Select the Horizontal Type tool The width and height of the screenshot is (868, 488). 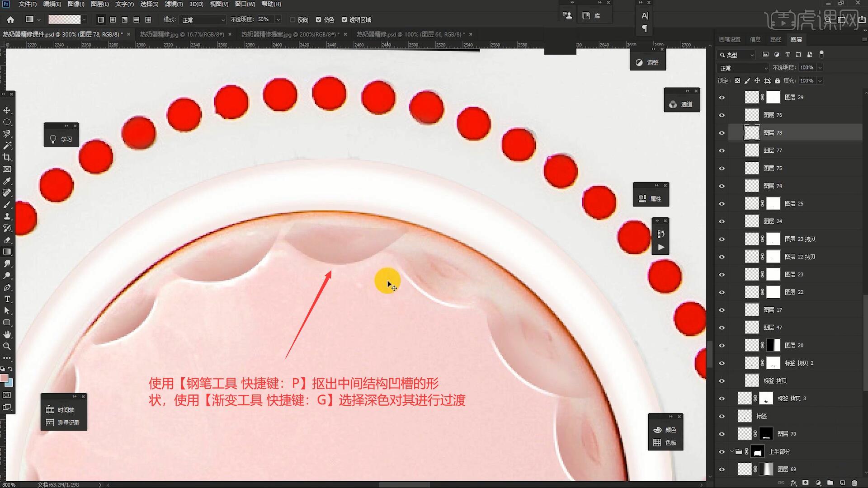(x=7, y=299)
